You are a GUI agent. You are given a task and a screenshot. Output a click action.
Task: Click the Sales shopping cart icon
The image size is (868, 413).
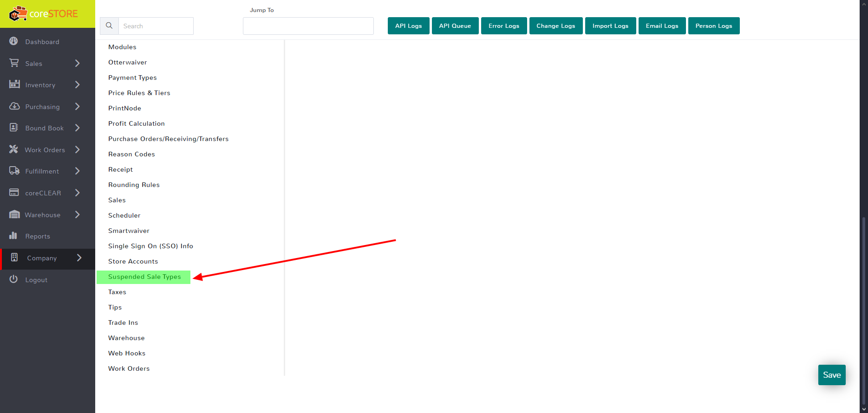[x=14, y=63]
